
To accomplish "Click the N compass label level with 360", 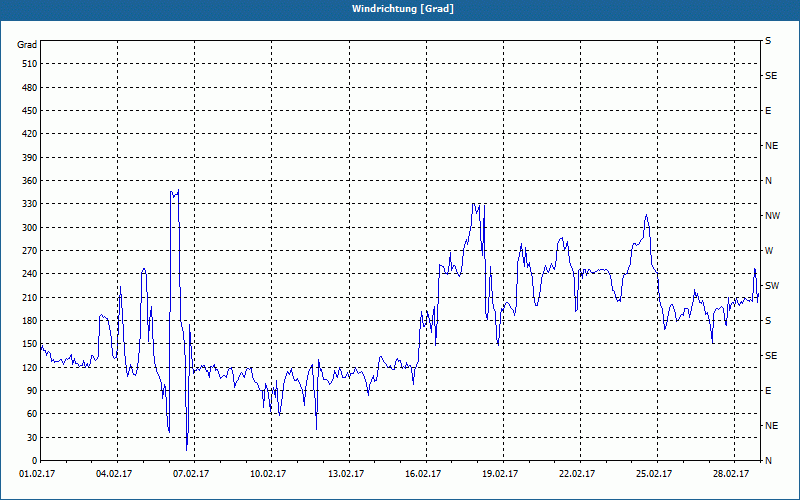I will pyautogui.click(x=768, y=181).
